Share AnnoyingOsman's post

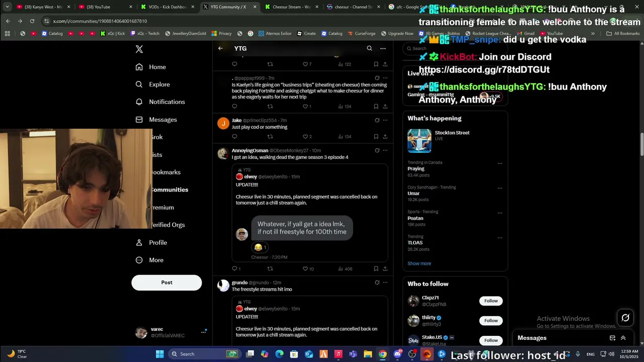coord(385,269)
